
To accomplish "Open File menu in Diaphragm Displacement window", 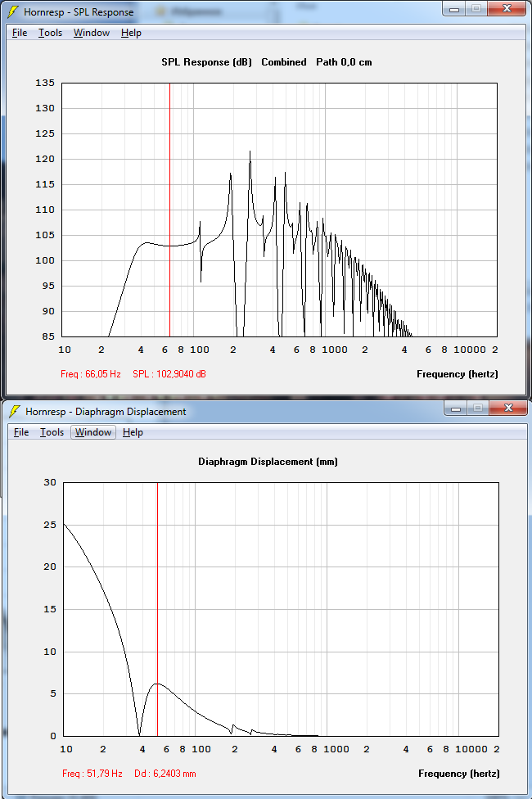I will click(x=21, y=432).
